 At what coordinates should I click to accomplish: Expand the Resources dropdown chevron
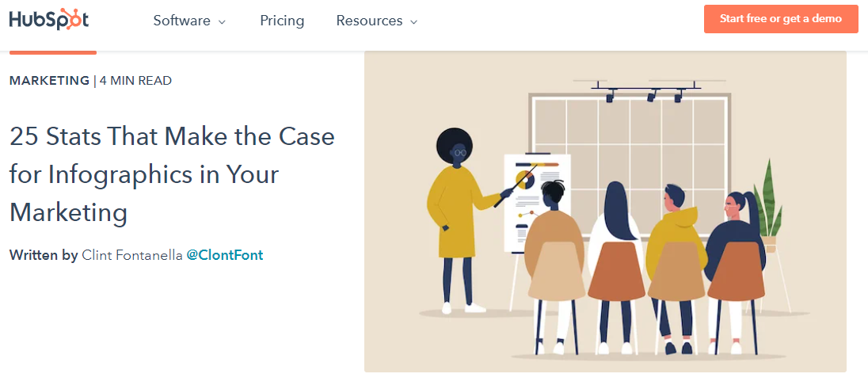(x=413, y=22)
